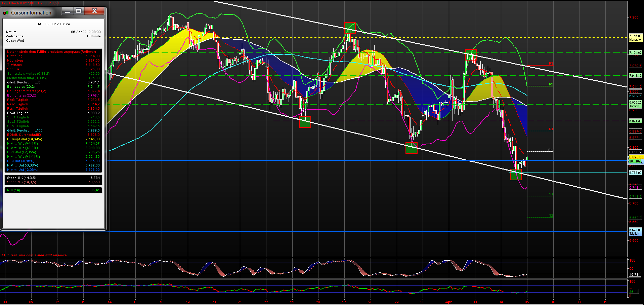The image size is (644, 305).
Task: Click the green marker box near 03 April high
Action: point(471,54)
